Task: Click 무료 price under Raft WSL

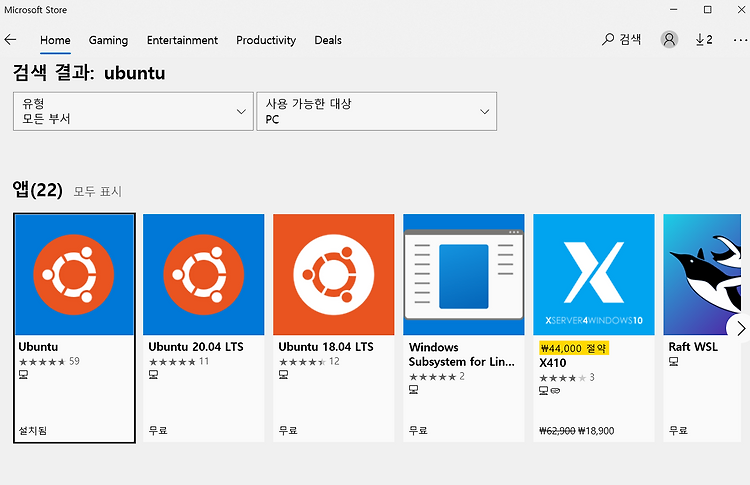Action: (x=678, y=431)
